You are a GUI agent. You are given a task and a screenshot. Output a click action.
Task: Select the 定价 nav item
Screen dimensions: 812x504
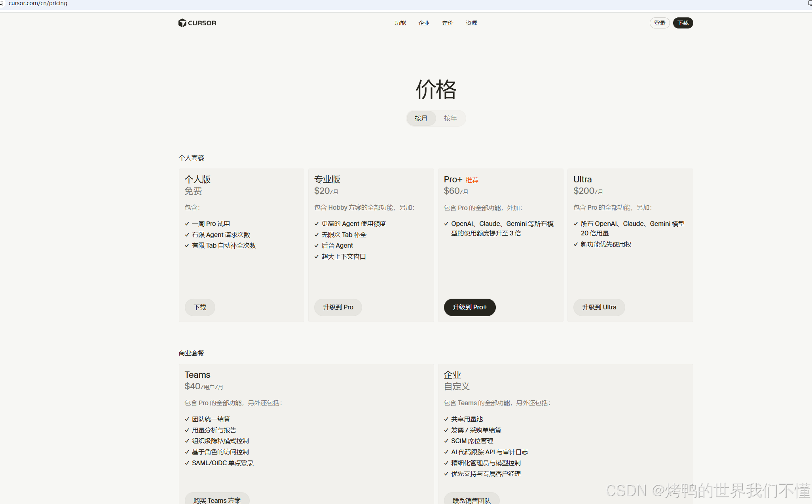tap(447, 23)
